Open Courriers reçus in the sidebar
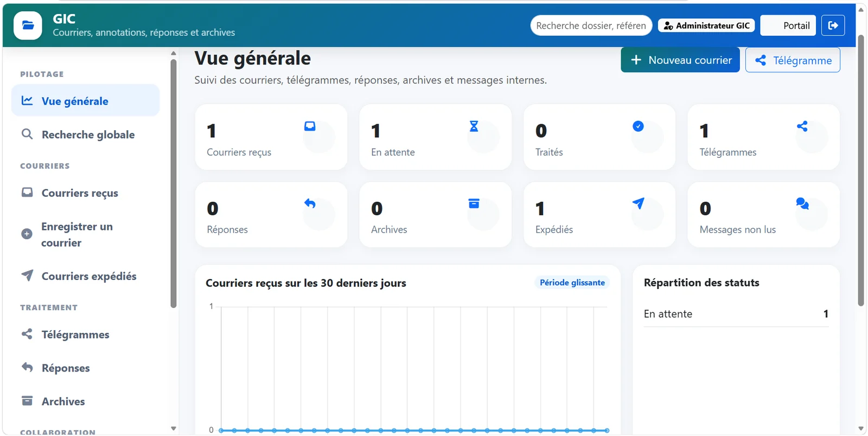868x436 pixels. coord(85,193)
